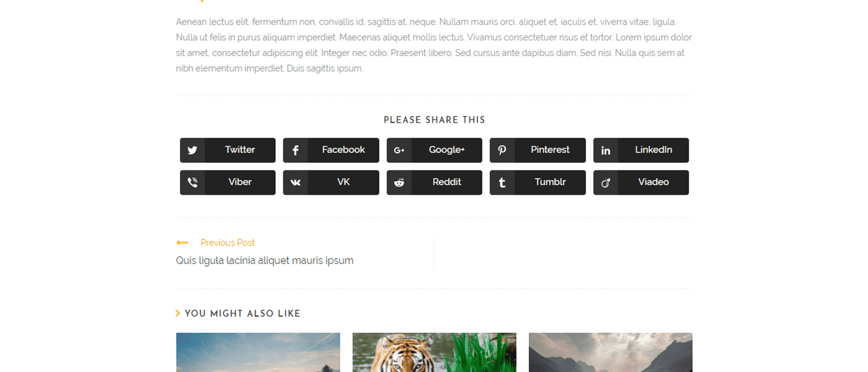Share this post on Pinterest
The width and height of the screenshot is (868, 372).
click(x=538, y=150)
